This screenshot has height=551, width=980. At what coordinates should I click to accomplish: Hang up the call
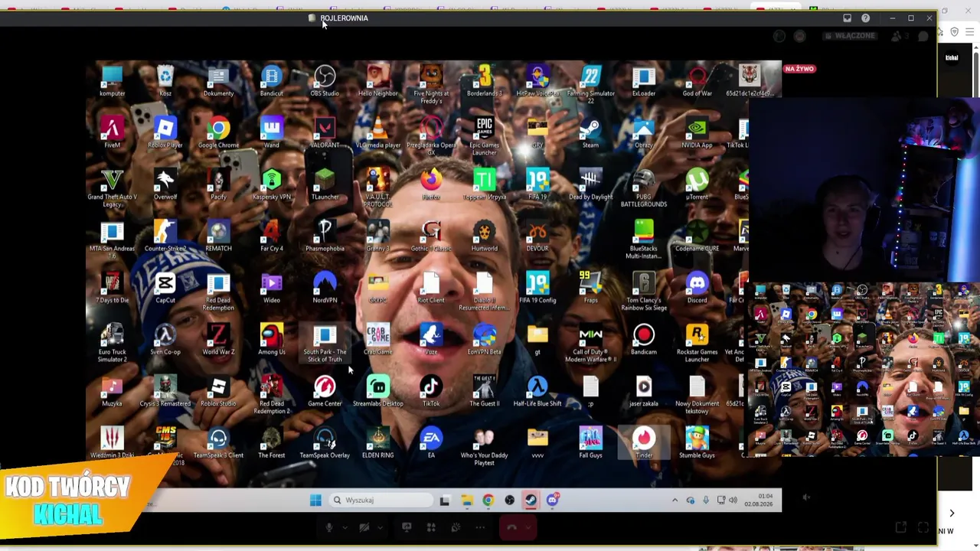tap(511, 527)
